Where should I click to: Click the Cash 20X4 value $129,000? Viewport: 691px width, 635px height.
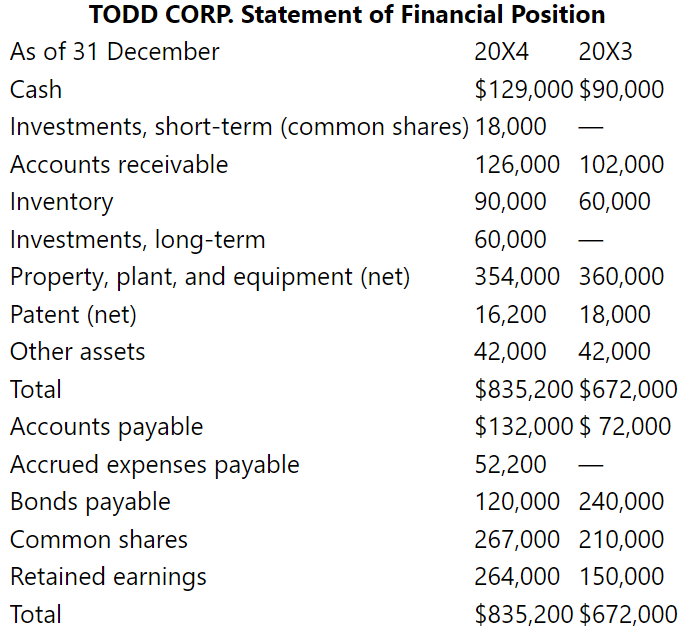click(524, 89)
